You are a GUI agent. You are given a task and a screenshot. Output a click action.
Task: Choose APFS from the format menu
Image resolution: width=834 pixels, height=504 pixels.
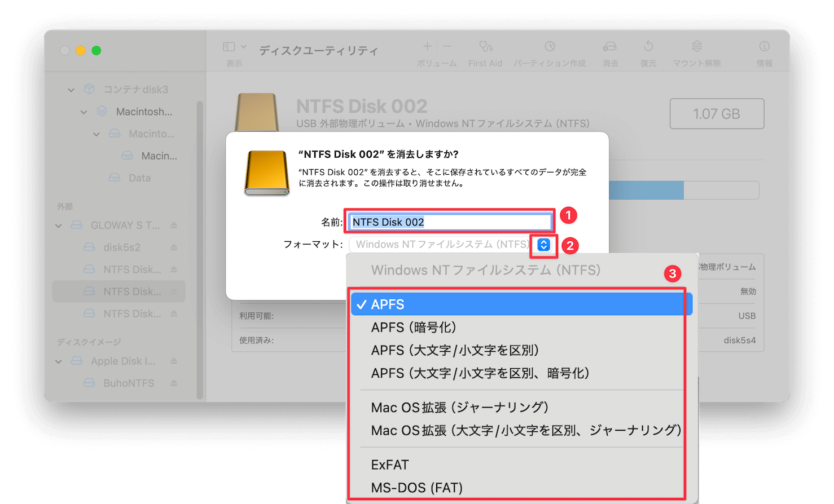tap(521, 304)
